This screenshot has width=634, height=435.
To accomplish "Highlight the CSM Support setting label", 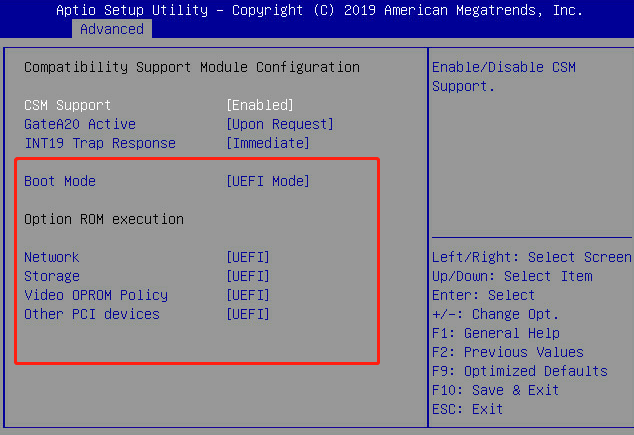I will click(x=68, y=105).
